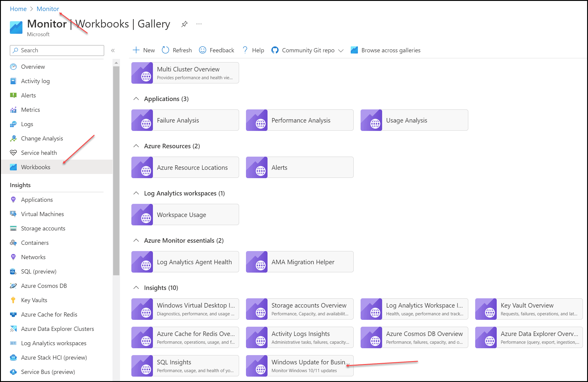
Task: Select Workbooks in the Monitor menu
Action: click(x=36, y=167)
